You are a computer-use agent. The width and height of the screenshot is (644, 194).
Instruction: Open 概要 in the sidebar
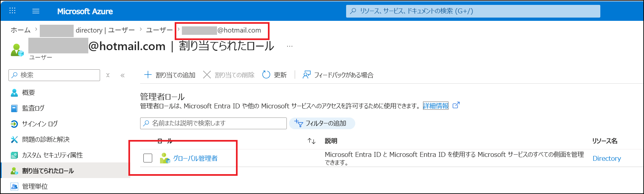click(28, 92)
